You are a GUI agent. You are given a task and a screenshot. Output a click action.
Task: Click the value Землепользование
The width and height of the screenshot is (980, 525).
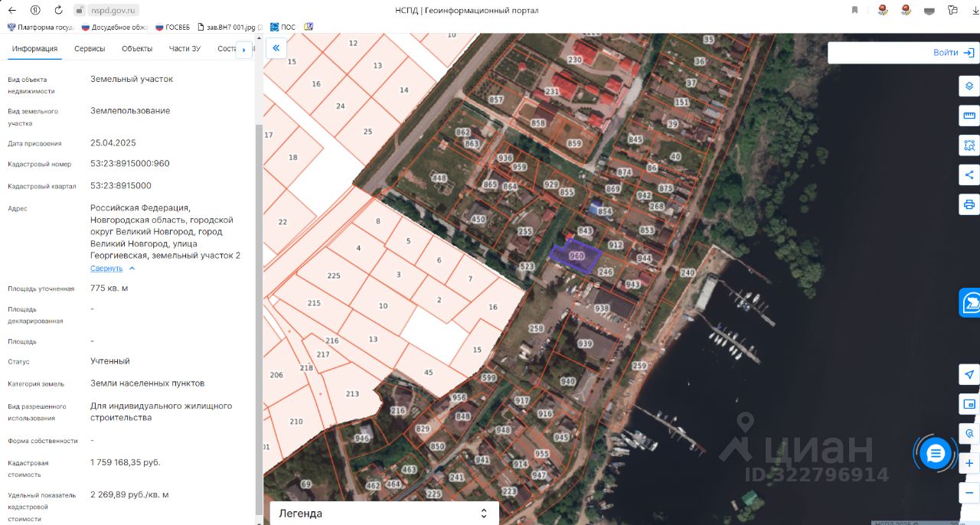(130, 111)
